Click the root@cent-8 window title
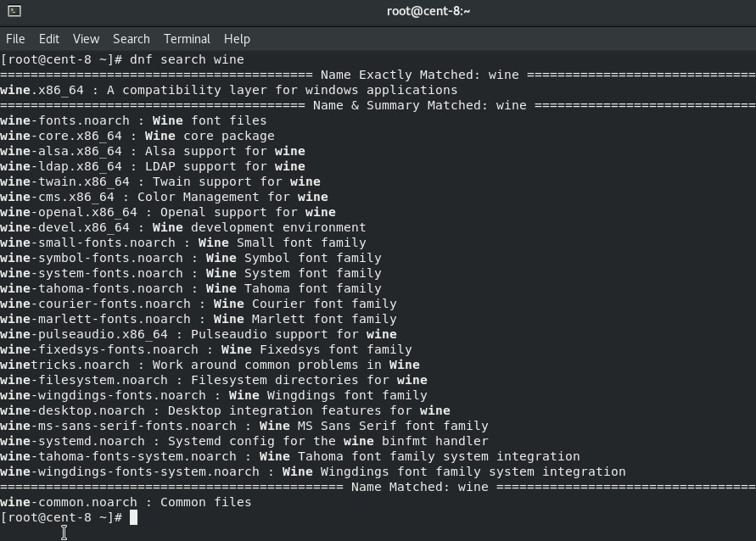The height and width of the screenshot is (541, 756). (x=428, y=11)
